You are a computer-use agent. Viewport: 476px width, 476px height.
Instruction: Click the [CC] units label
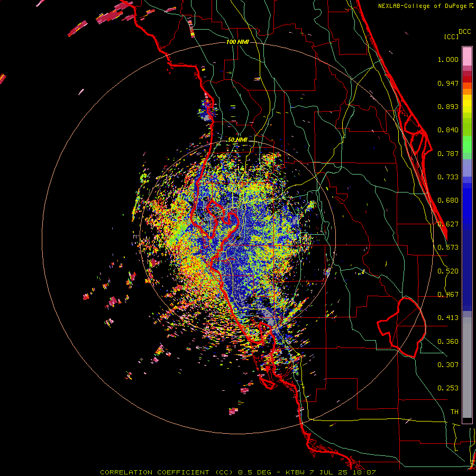point(451,36)
